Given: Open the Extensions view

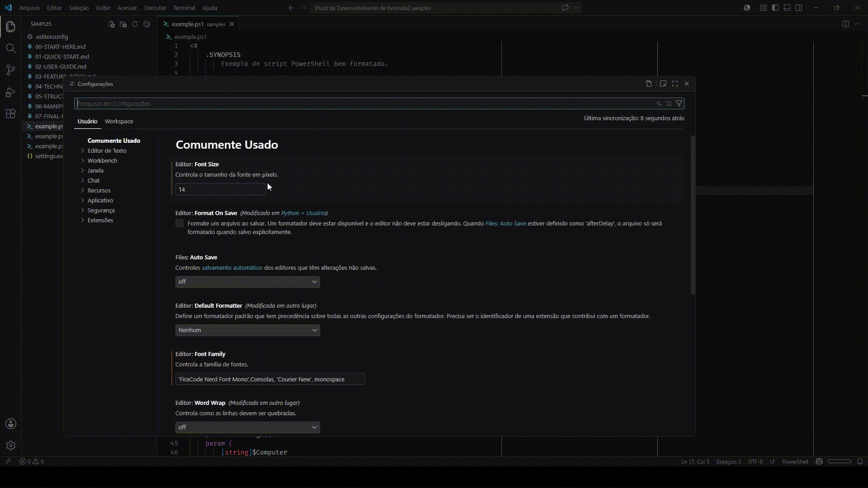Looking at the screenshot, I should click(x=11, y=114).
